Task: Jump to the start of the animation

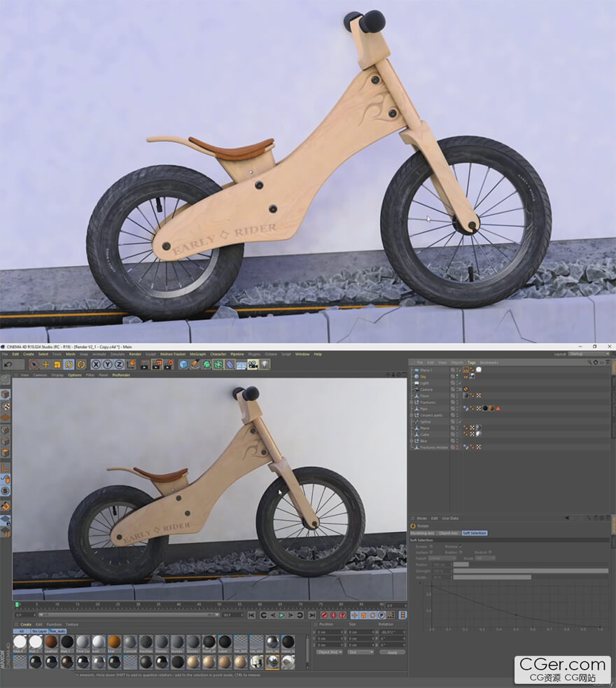Action: (251, 615)
